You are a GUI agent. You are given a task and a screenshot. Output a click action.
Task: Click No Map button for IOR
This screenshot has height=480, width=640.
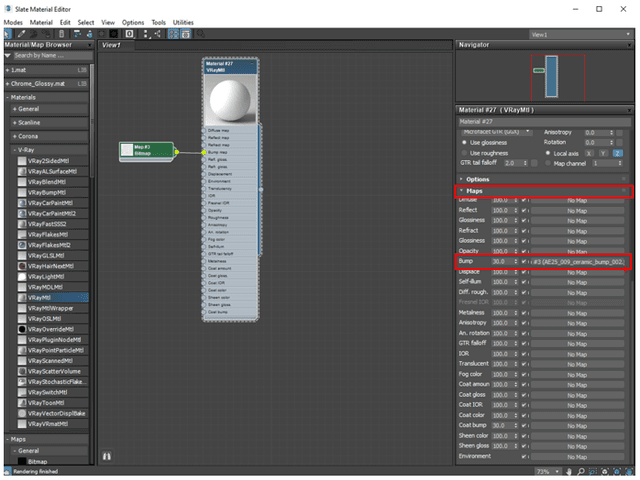point(577,354)
